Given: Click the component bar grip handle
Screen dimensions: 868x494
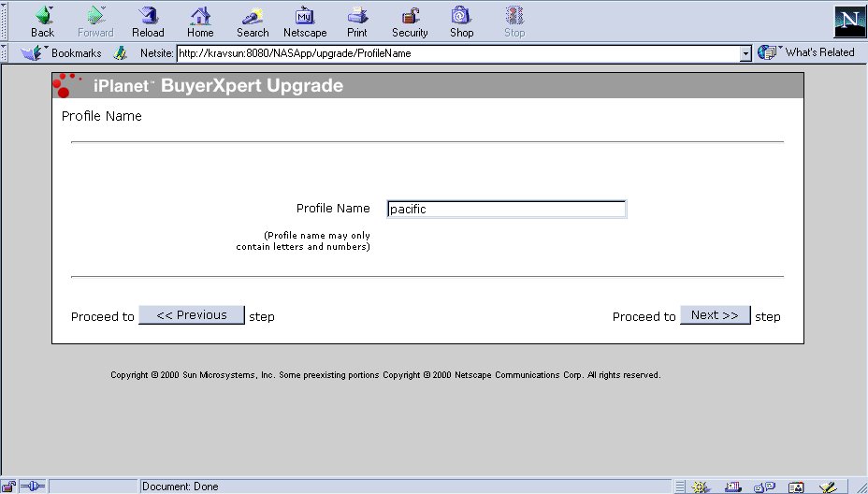Looking at the screenshot, I should 680,487.
